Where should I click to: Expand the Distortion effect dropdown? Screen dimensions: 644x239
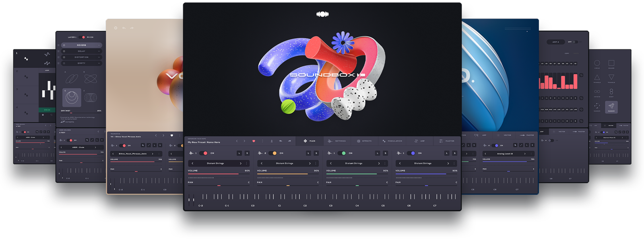[x=82, y=57]
